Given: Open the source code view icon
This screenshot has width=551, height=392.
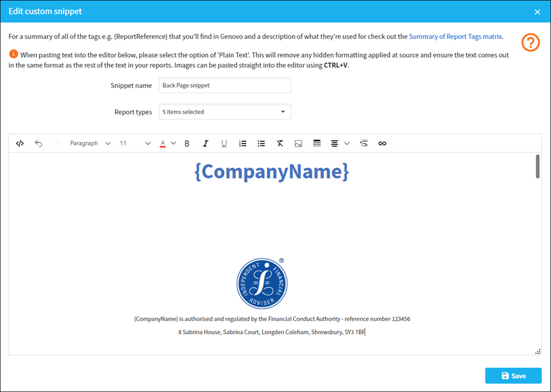Looking at the screenshot, I should pos(19,143).
